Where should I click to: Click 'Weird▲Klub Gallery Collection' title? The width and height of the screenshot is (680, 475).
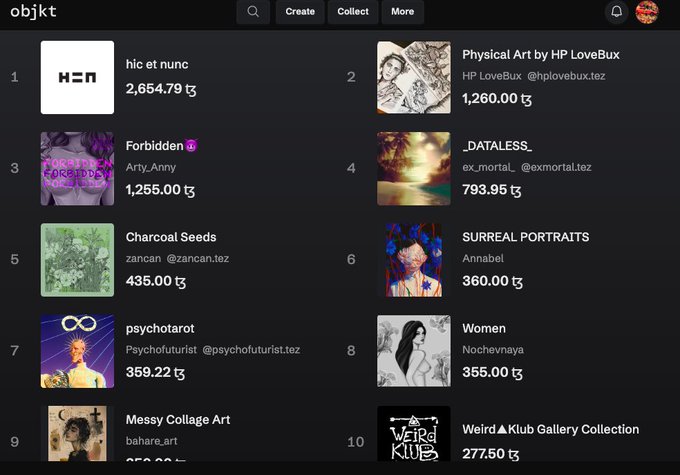click(550, 429)
